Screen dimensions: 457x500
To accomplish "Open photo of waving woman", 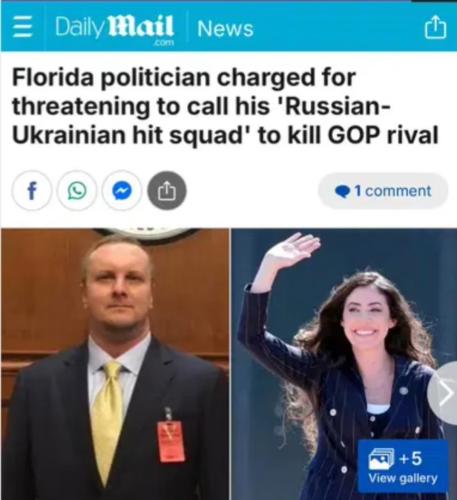I will click(x=344, y=364).
